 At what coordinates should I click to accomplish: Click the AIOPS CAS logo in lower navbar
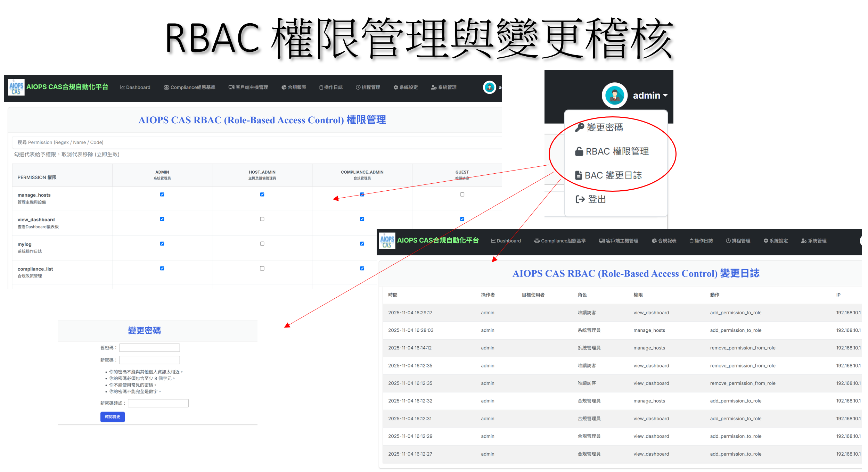coord(387,241)
